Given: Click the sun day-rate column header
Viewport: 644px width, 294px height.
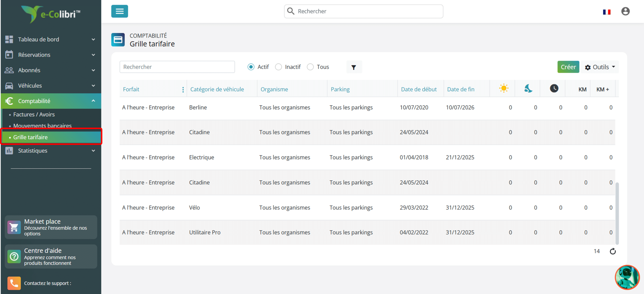Looking at the screenshot, I should click(504, 89).
